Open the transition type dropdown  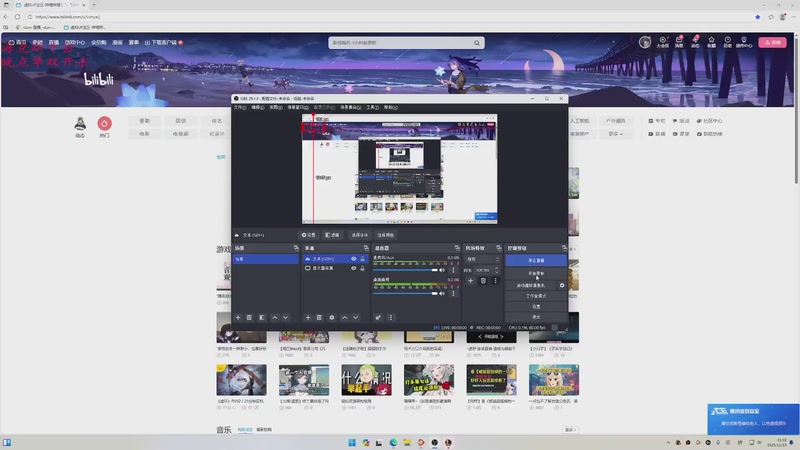tap(483, 259)
